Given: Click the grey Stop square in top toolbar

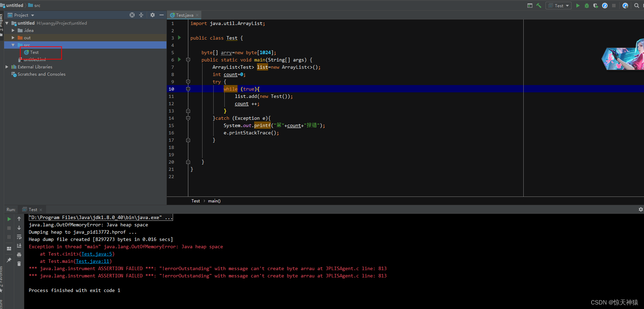Looking at the screenshot, I should [614, 6].
